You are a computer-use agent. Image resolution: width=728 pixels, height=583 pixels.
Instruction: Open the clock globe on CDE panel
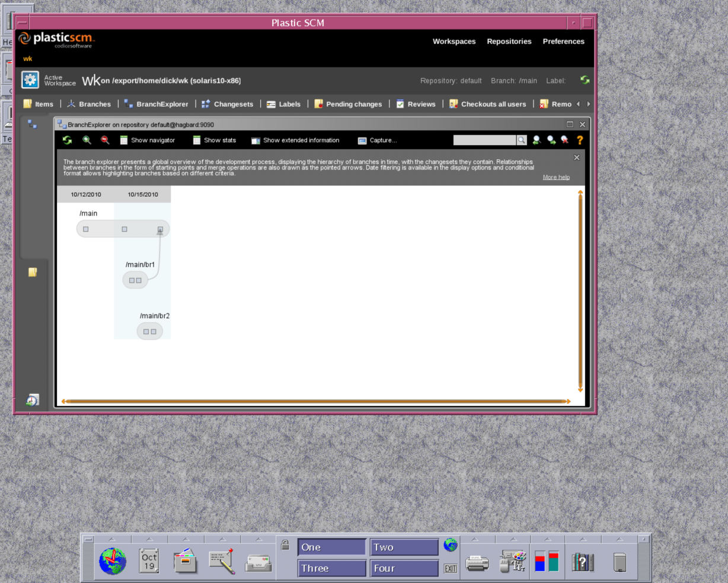coord(113,561)
